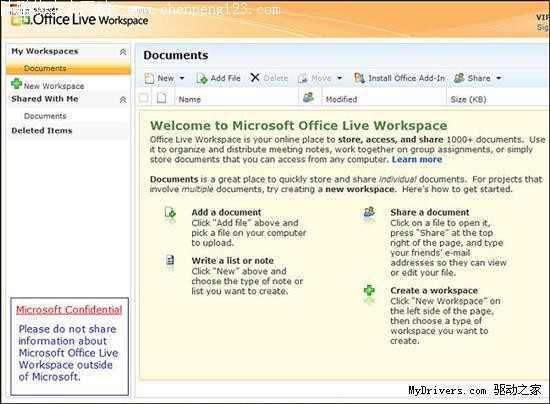Click the file type column header icon
The height and width of the screenshot is (404, 550).
click(161, 97)
